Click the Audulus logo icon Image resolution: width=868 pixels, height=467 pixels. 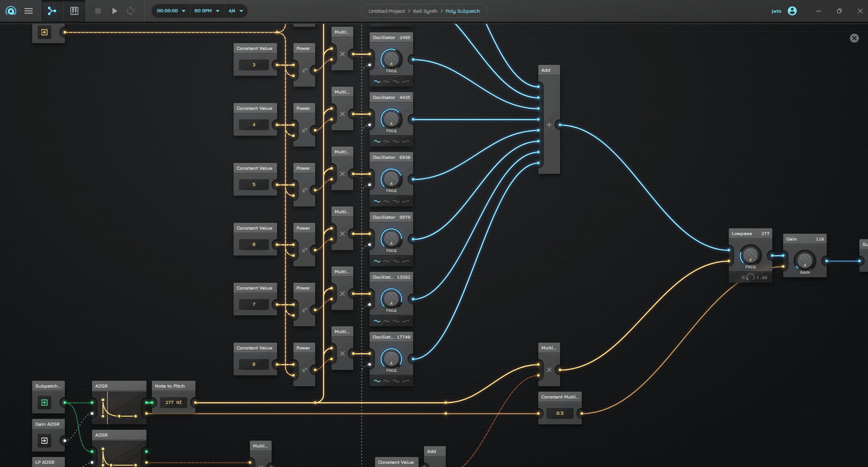coord(11,11)
